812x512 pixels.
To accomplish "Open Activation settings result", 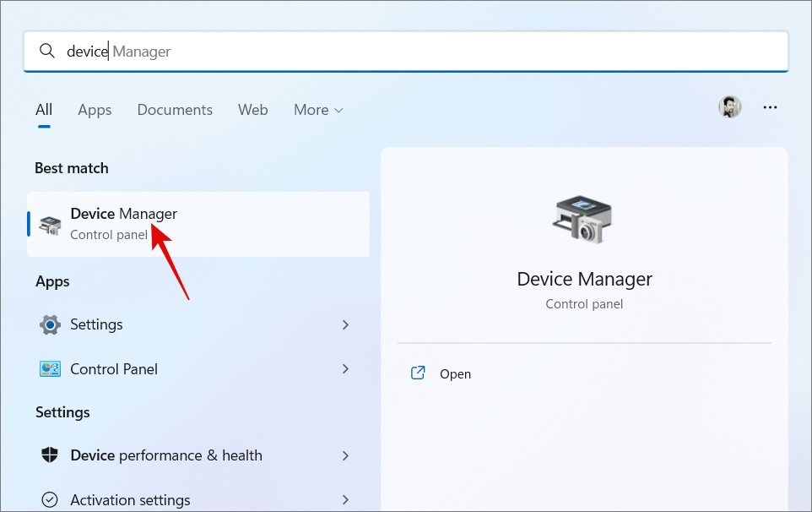I will pyautogui.click(x=198, y=499).
